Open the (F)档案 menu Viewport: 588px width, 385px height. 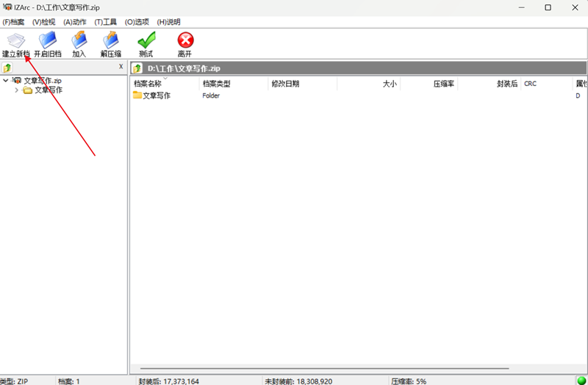[x=13, y=22]
